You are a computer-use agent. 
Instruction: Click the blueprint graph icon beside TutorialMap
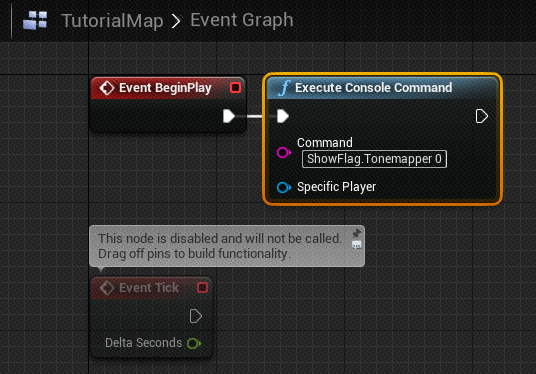35,20
